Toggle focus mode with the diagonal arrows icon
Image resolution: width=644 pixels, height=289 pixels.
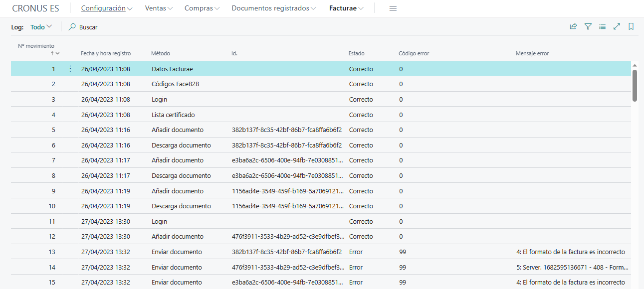pyautogui.click(x=617, y=26)
